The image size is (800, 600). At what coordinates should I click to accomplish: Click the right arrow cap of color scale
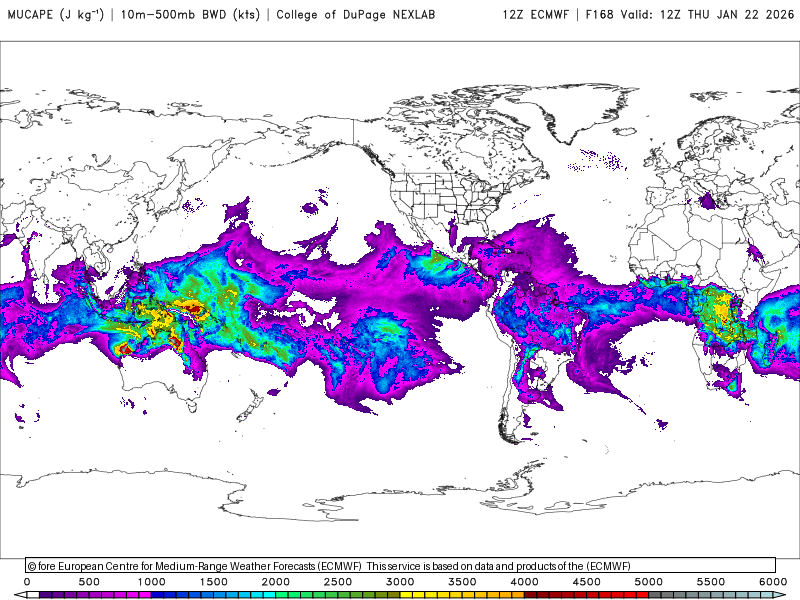tap(781, 595)
